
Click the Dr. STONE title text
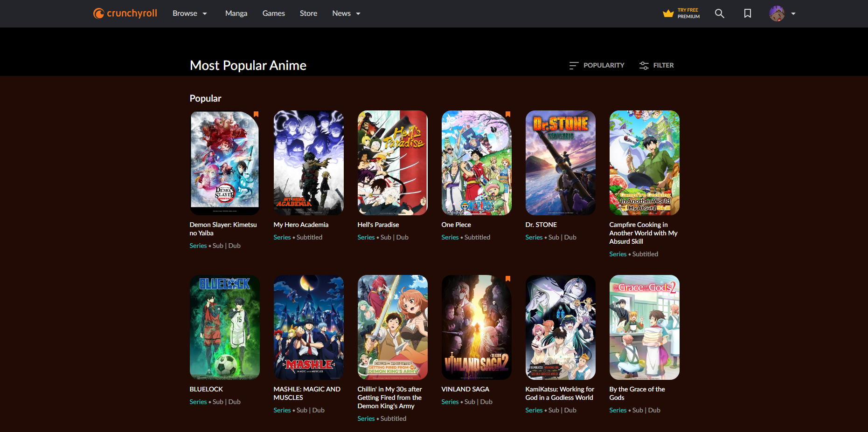(x=541, y=225)
